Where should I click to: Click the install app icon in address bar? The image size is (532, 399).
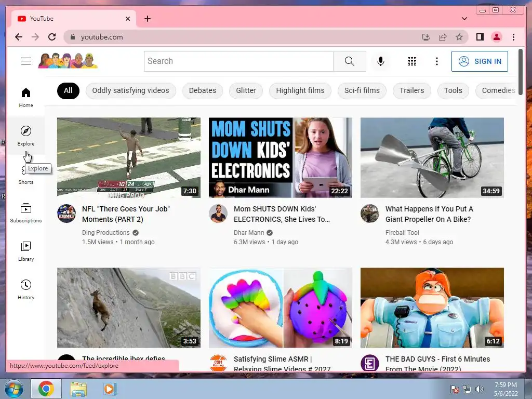tap(426, 37)
